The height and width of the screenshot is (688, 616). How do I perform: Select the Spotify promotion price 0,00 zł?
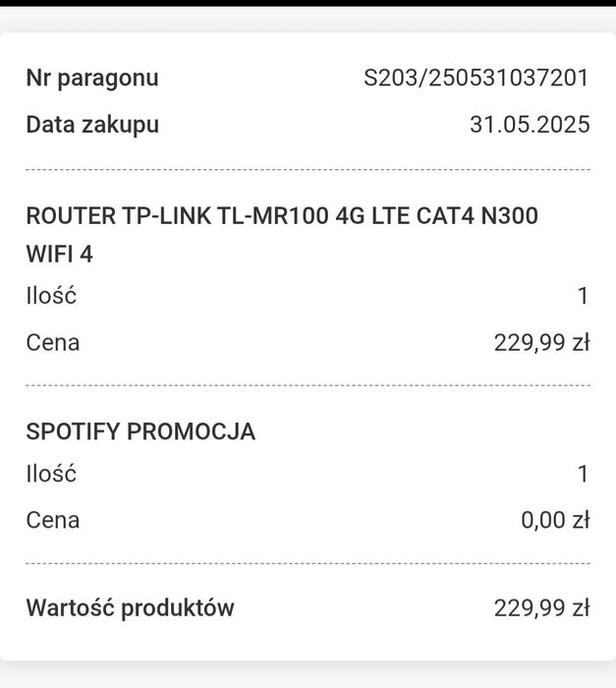click(x=555, y=520)
